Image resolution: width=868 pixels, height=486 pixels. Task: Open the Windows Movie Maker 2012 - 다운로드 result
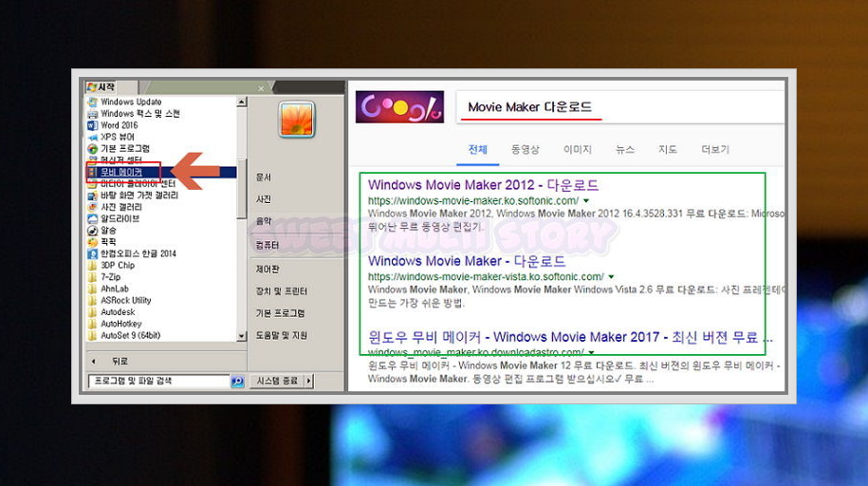click(x=483, y=185)
